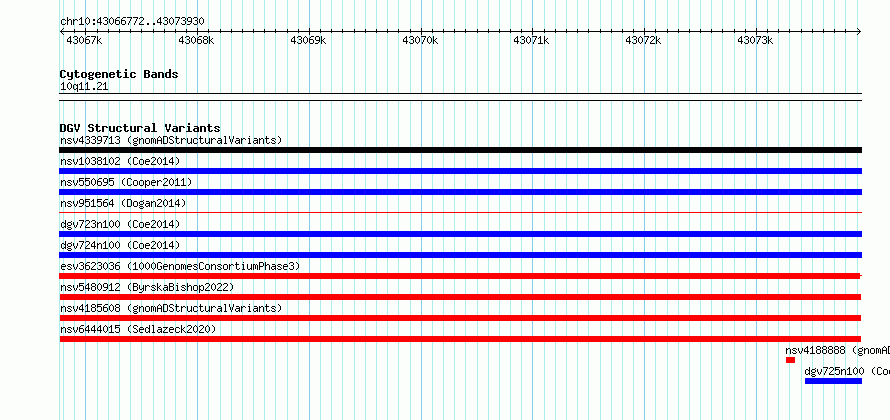Click the red bar for esv3623036
The height and width of the screenshot is (420, 890).
tap(460, 276)
